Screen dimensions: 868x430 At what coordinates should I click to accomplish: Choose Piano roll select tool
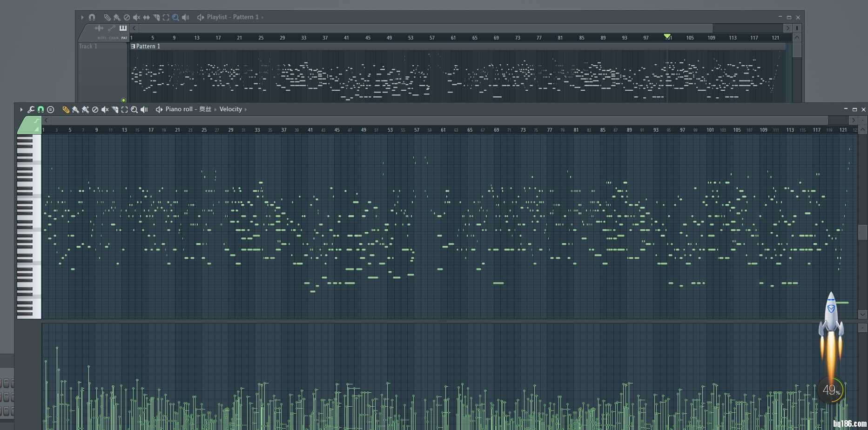coord(124,109)
